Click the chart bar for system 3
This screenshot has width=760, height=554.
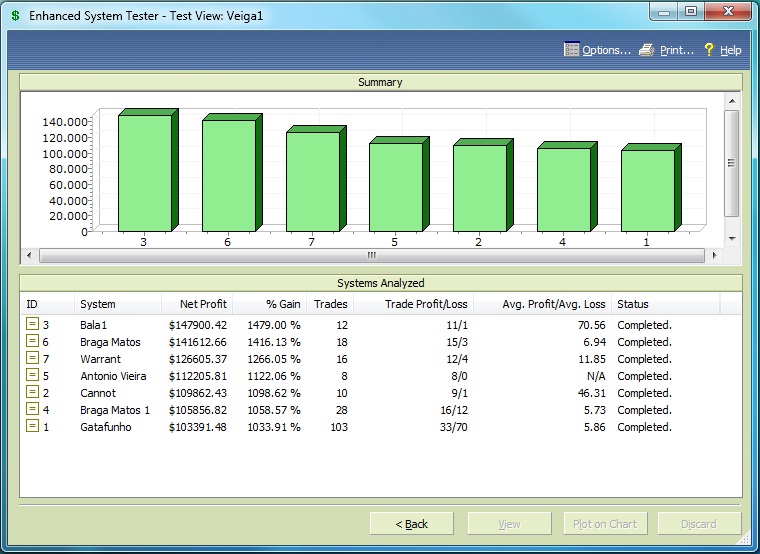pos(148,170)
